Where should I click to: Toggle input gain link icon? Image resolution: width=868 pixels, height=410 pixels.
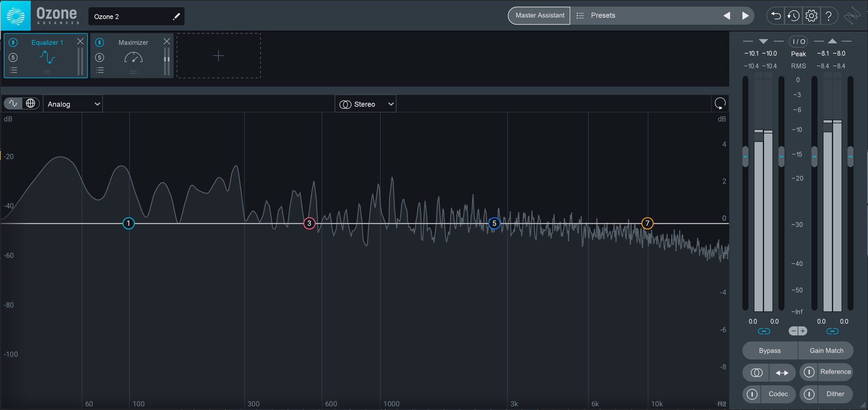(x=763, y=331)
